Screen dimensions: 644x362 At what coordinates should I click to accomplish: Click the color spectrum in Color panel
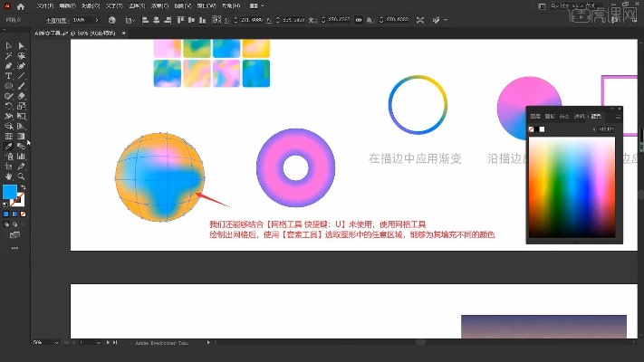pyautogui.click(x=572, y=187)
